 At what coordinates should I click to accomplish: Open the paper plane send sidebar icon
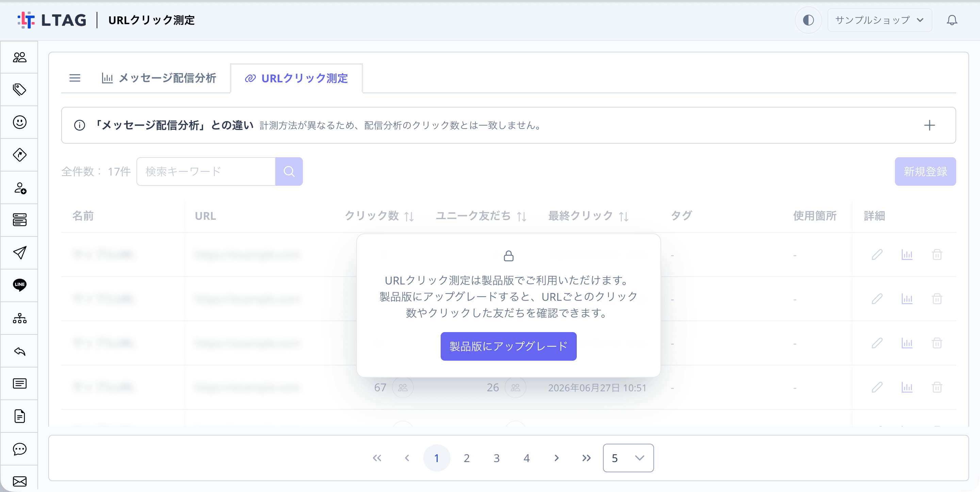tap(19, 253)
